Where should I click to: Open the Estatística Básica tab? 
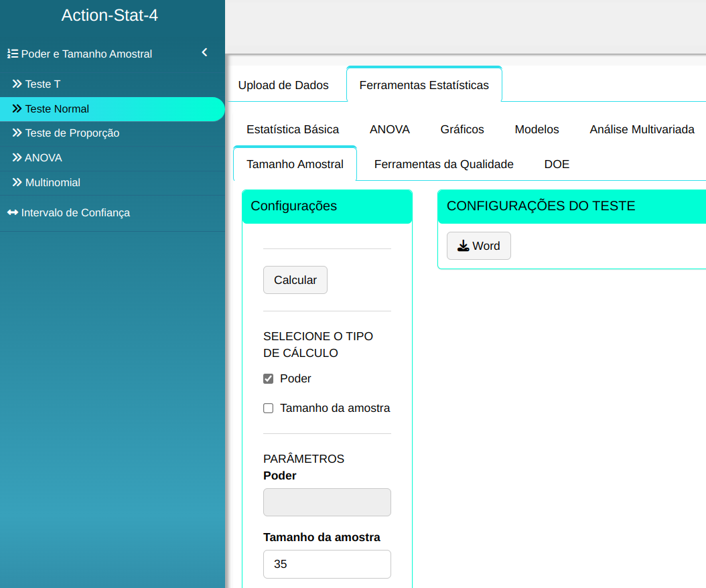point(293,129)
